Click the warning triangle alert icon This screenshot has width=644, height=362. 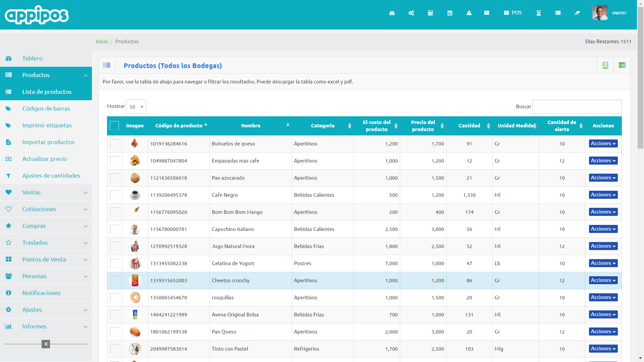click(469, 13)
